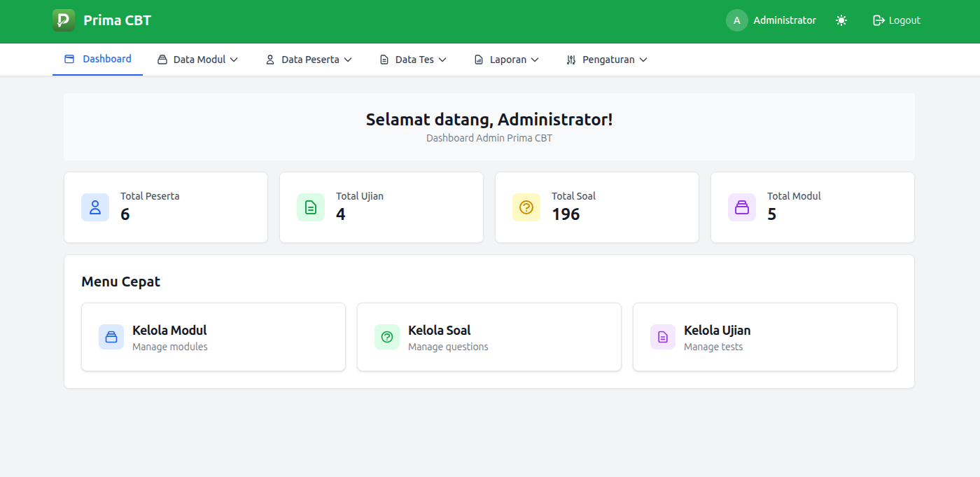Click the Kelola Ujian test icon
This screenshot has width=980, height=477.
(662, 337)
